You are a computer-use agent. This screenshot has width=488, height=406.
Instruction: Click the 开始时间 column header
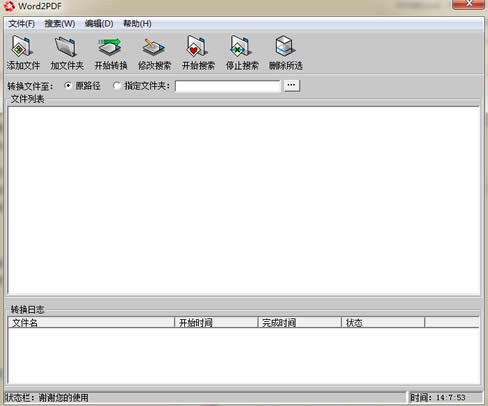point(216,322)
